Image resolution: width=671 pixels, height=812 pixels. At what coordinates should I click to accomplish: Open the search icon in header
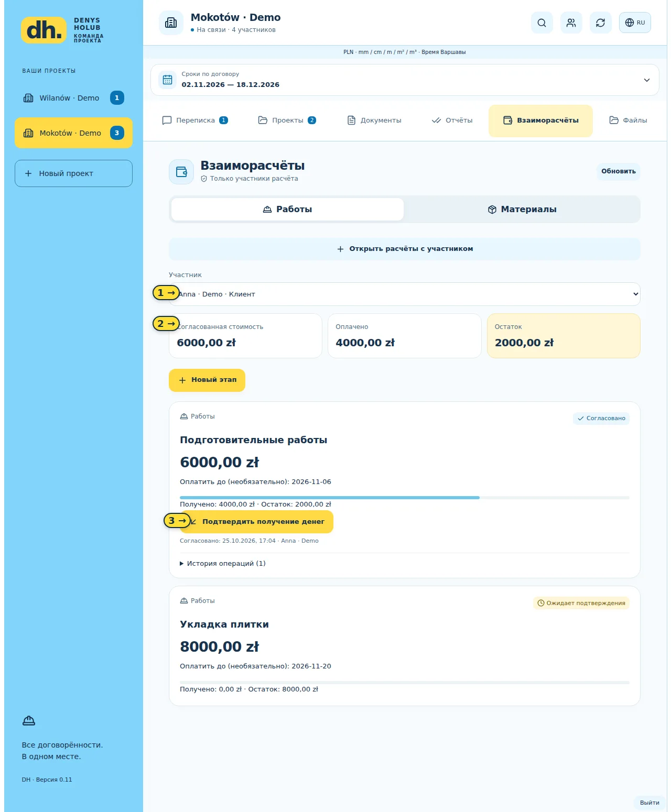pos(542,23)
